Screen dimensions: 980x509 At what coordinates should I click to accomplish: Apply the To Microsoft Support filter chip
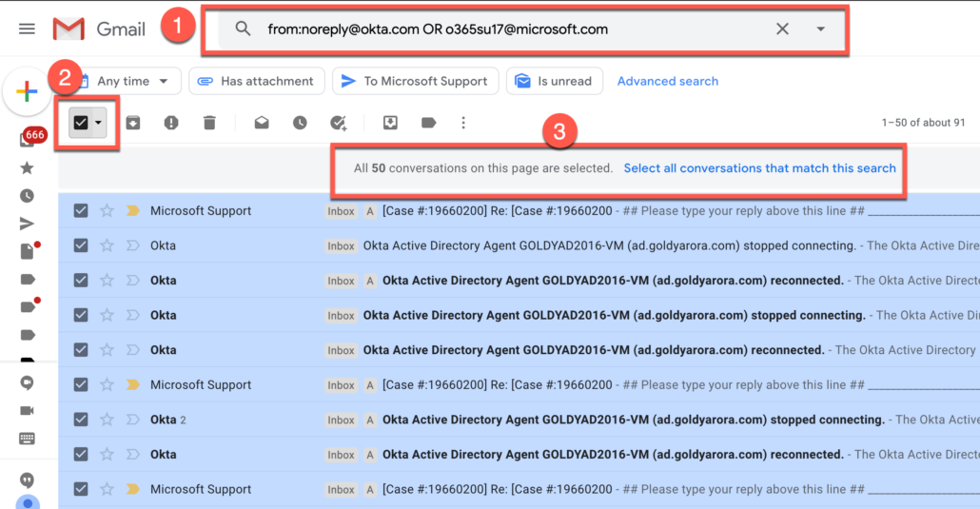(x=415, y=81)
